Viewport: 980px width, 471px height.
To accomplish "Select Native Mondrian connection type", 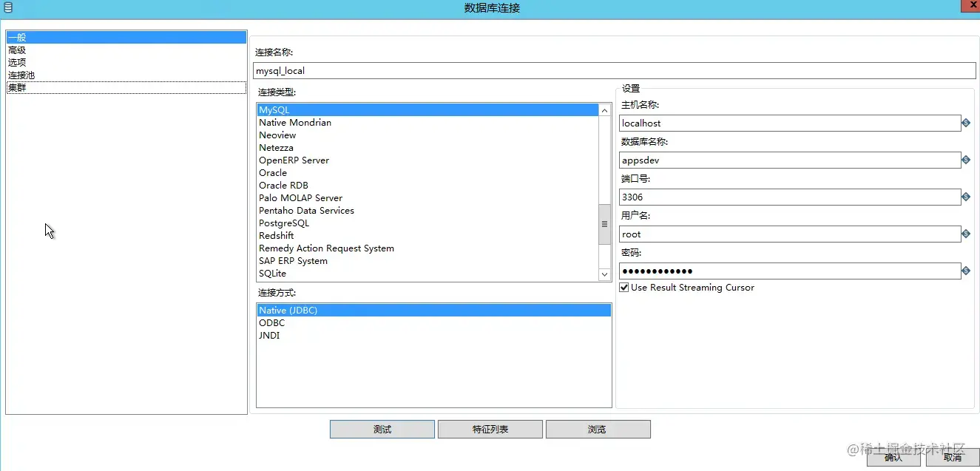I will [x=428, y=123].
